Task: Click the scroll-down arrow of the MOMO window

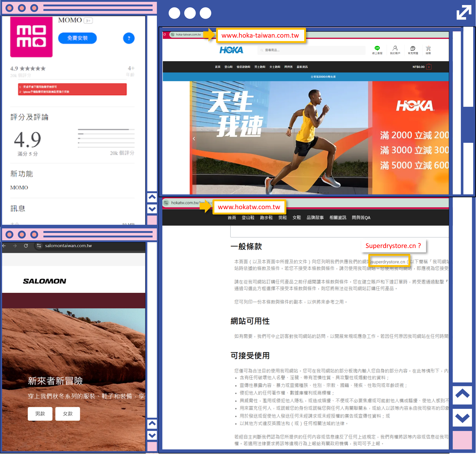Action: [152, 209]
